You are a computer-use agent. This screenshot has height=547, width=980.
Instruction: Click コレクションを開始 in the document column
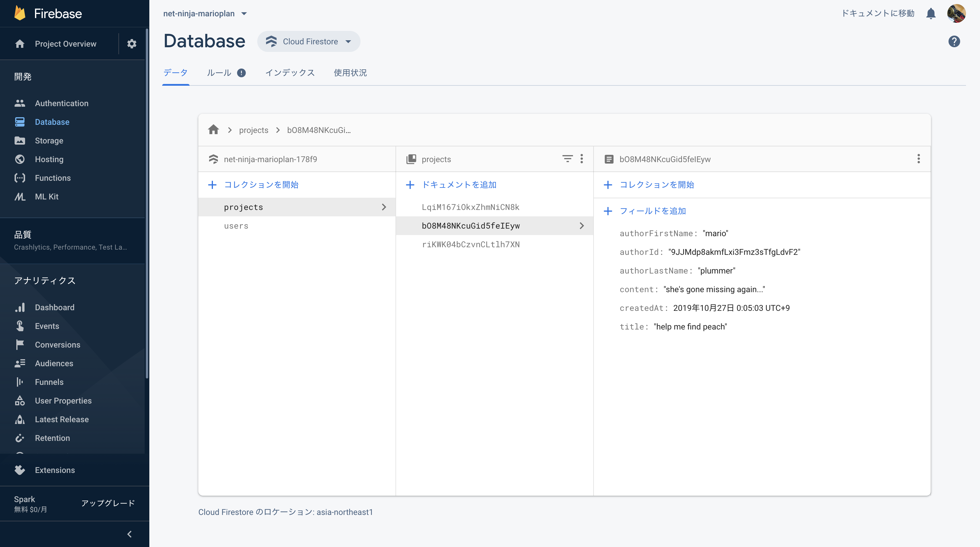(x=649, y=185)
